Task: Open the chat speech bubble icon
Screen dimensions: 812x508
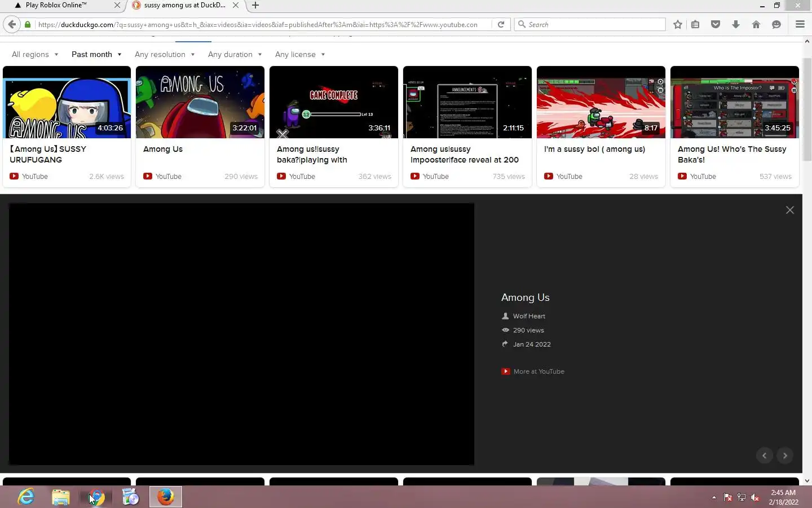Action: [x=776, y=24]
